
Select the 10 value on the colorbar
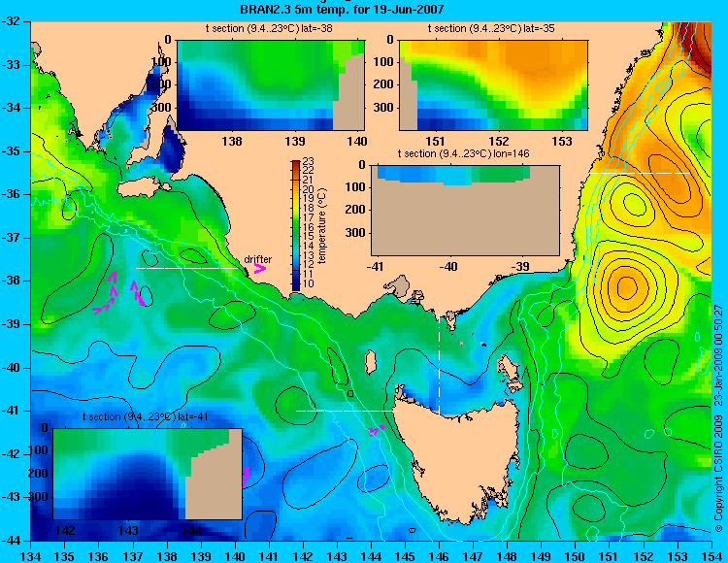[x=309, y=284]
